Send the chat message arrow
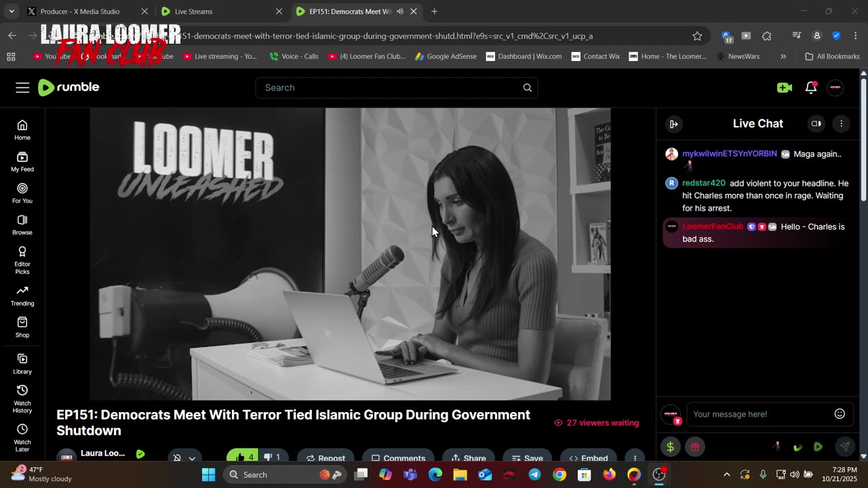The width and height of the screenshot is (868, 488). [x=844, y=447]
